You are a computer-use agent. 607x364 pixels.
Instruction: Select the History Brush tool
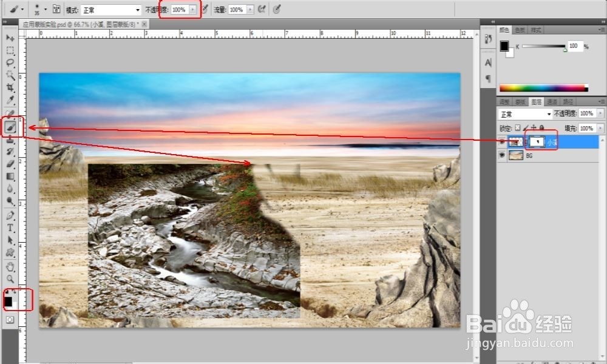point(10,151)
